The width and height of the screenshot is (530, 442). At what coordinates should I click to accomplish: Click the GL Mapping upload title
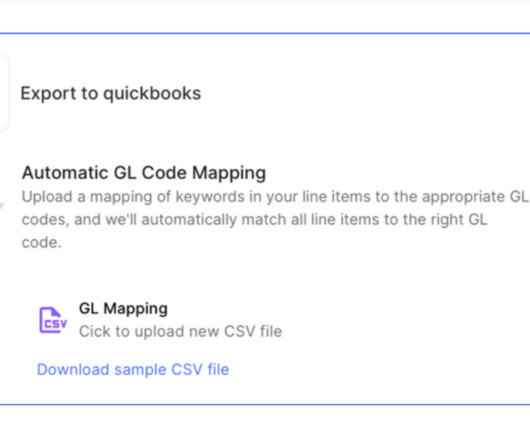tap(123, 309)
